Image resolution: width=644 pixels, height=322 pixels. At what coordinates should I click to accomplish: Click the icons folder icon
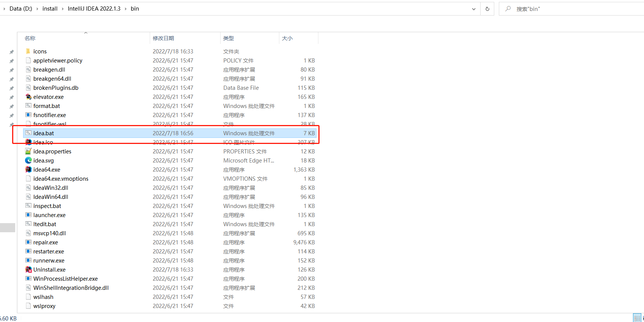pyautogui.click(x=28, y=51)
